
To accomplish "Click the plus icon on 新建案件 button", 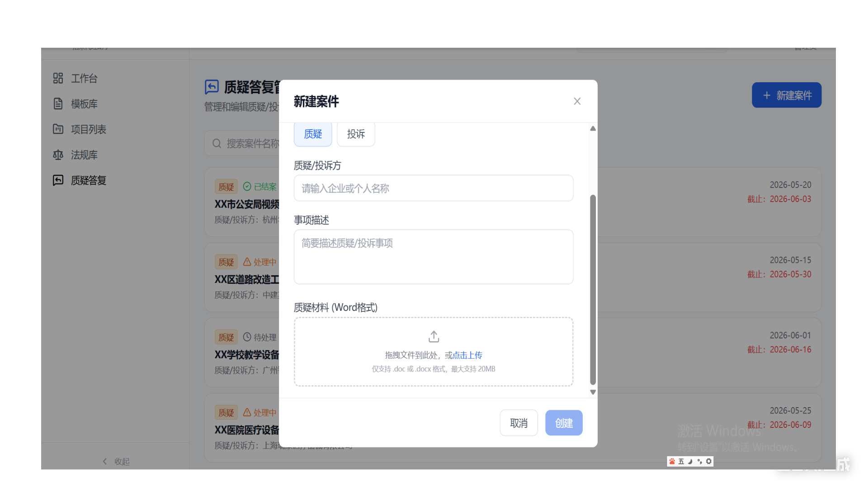I will point(767,95).
